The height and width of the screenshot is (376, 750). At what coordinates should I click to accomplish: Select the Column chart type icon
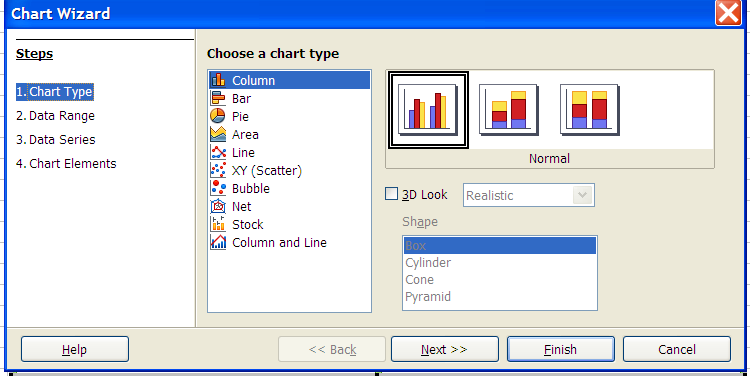click(218, 80)
